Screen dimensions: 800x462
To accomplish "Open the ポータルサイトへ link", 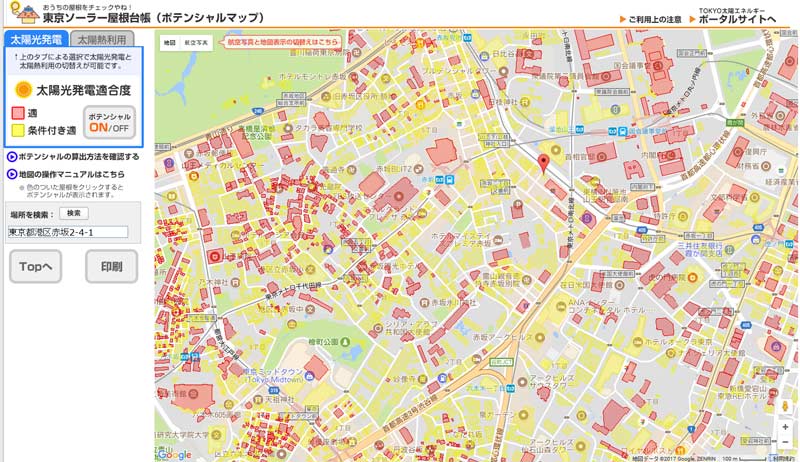I will point(733,19).
